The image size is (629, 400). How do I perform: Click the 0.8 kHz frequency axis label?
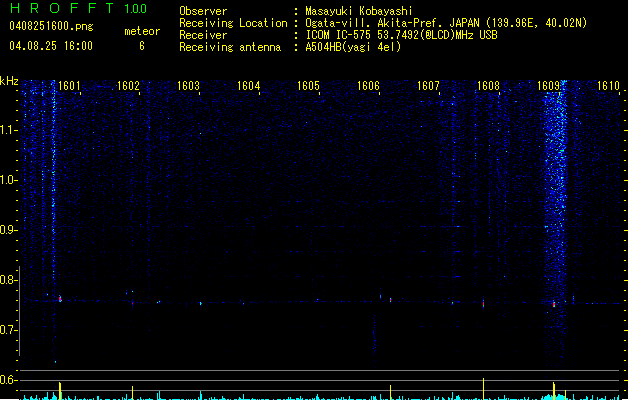coord(9,280)
